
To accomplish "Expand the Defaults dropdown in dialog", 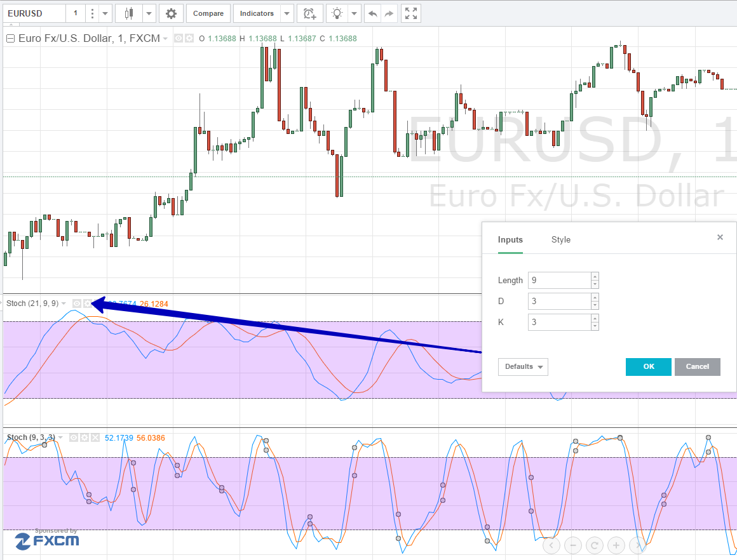I will coord(523,367).
